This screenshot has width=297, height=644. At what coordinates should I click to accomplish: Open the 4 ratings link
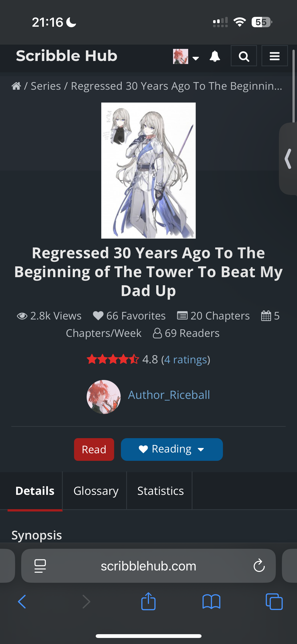pos(186,360)
